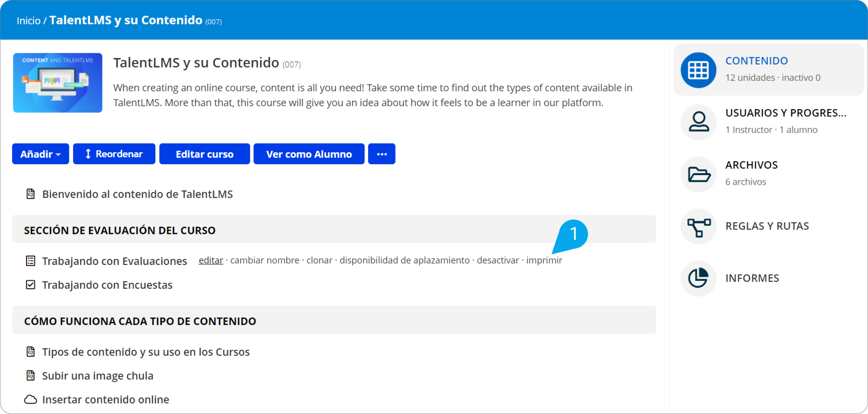Screen dimensions: 868x414
Task: Click desactivar for Trabajando con Evaluaciones
Action: 498,260
